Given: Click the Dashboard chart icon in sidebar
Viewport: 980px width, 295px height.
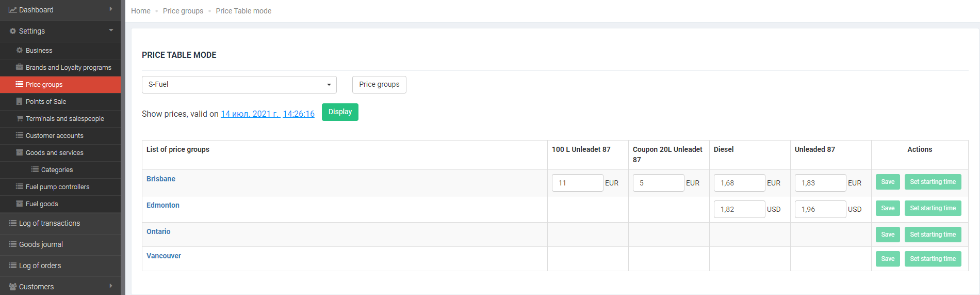Looking at the screenshot, I should [x=12, y=10].
